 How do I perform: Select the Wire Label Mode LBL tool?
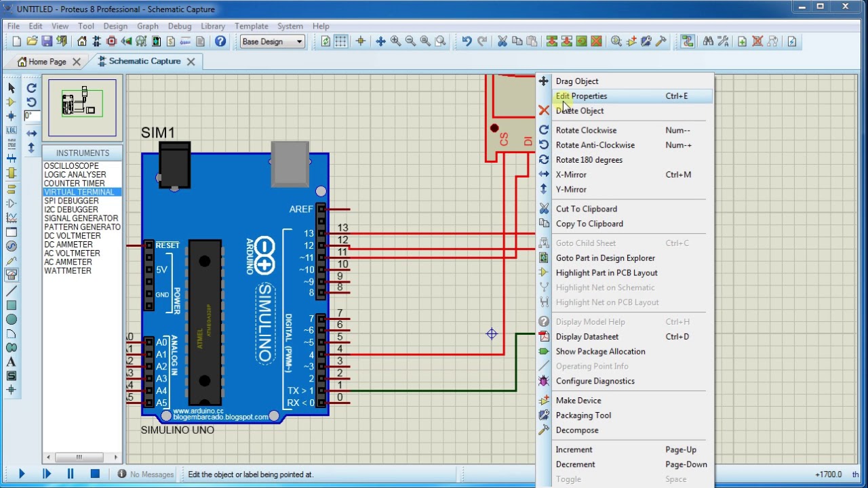coord(11,130)
